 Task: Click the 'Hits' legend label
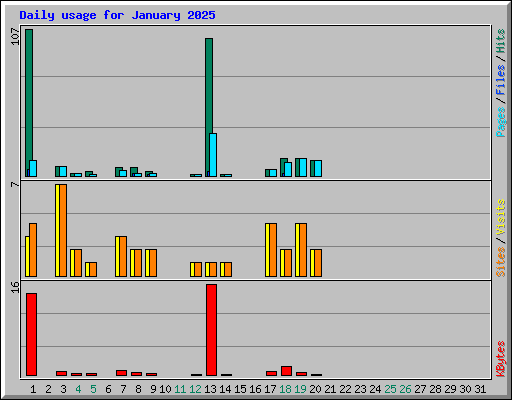(501, 41)
